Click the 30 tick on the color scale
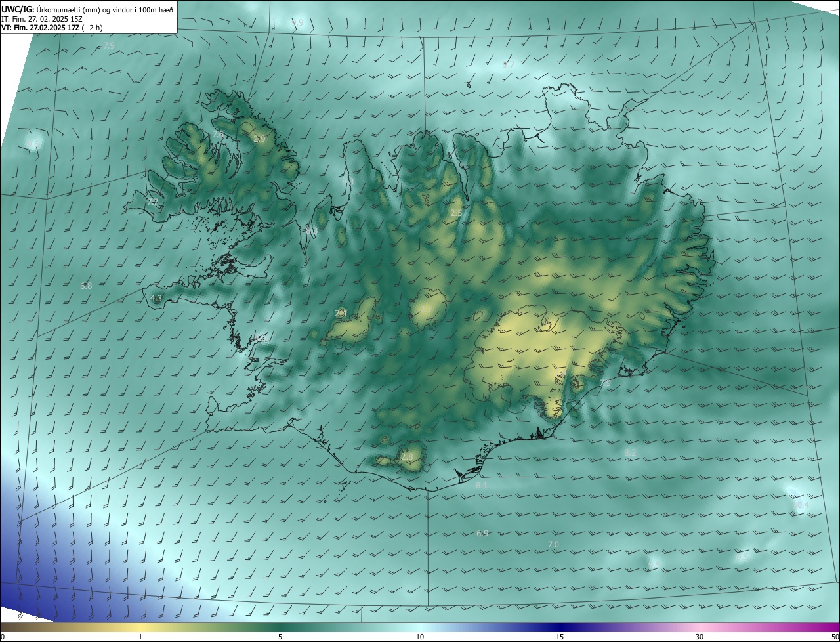The image size is (840, 642). (700, 637)
